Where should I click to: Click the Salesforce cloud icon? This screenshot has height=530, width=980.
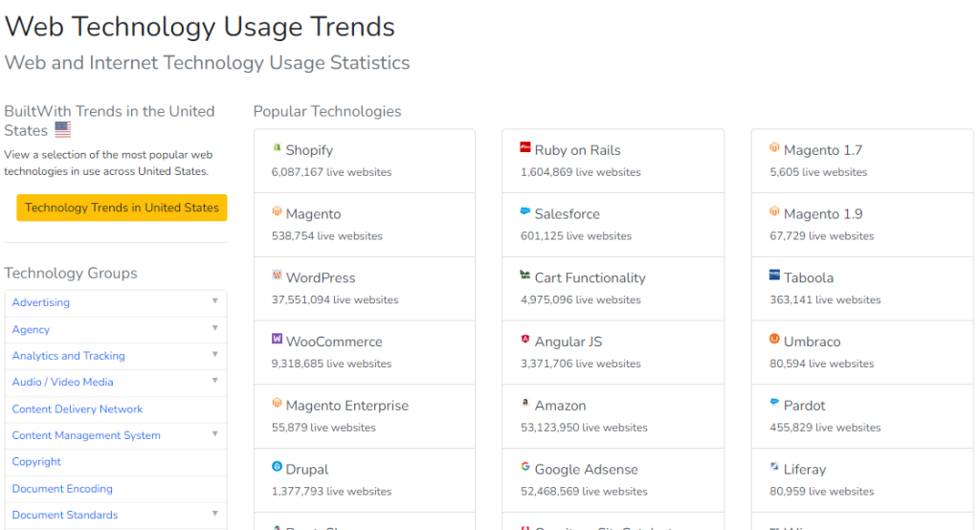(x=525, y=211)
